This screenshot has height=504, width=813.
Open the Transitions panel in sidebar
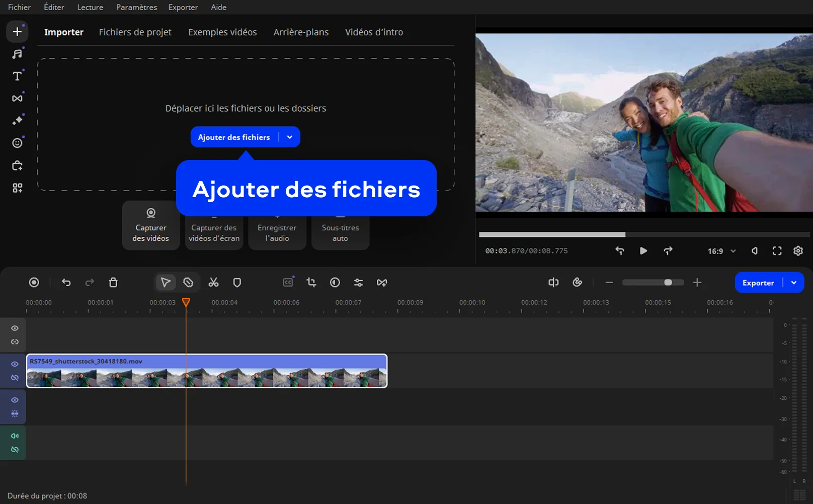click(17, 98)
